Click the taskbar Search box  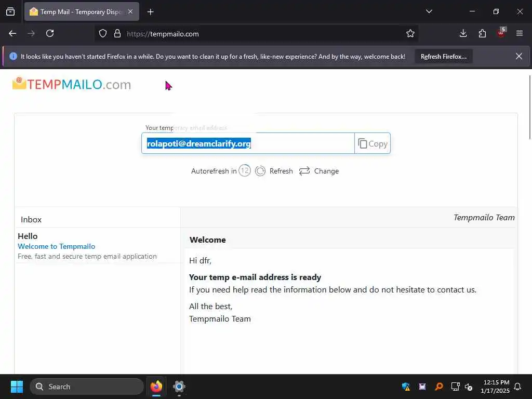87,387
